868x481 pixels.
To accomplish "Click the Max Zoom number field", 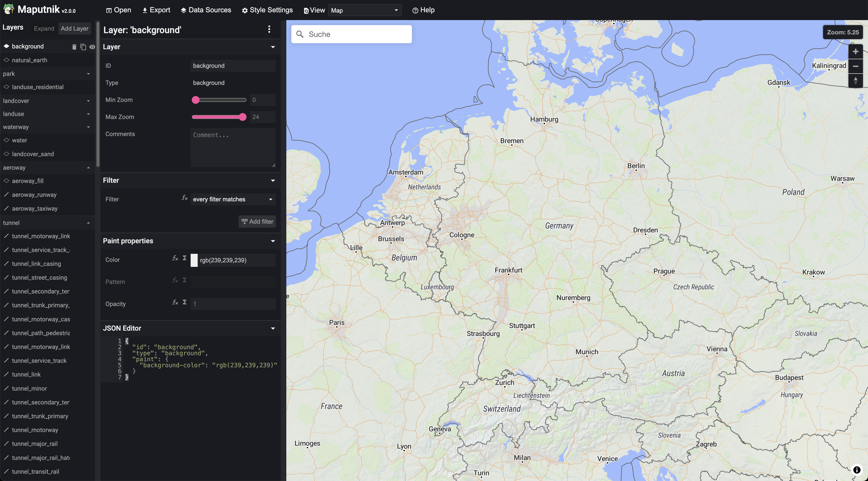I will [262, 117].
